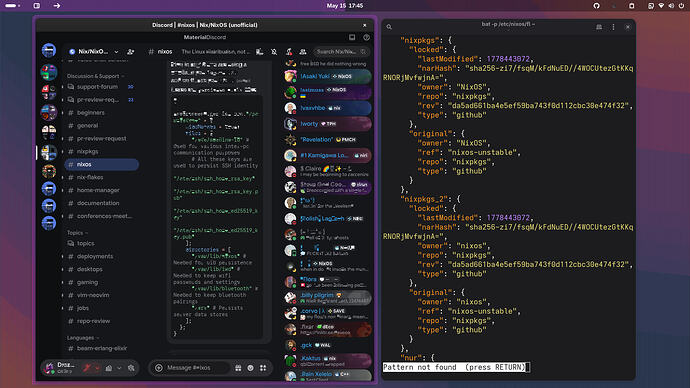Open member .Kaktus in member list
This screenshot has width=690, height=388.
pyautogui.click(x=327, y=361)
